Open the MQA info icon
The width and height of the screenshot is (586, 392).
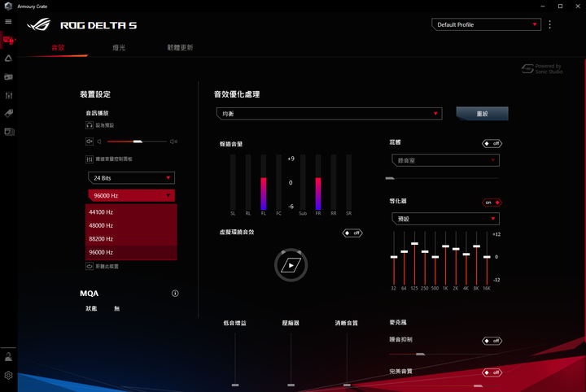coord(175,294)
